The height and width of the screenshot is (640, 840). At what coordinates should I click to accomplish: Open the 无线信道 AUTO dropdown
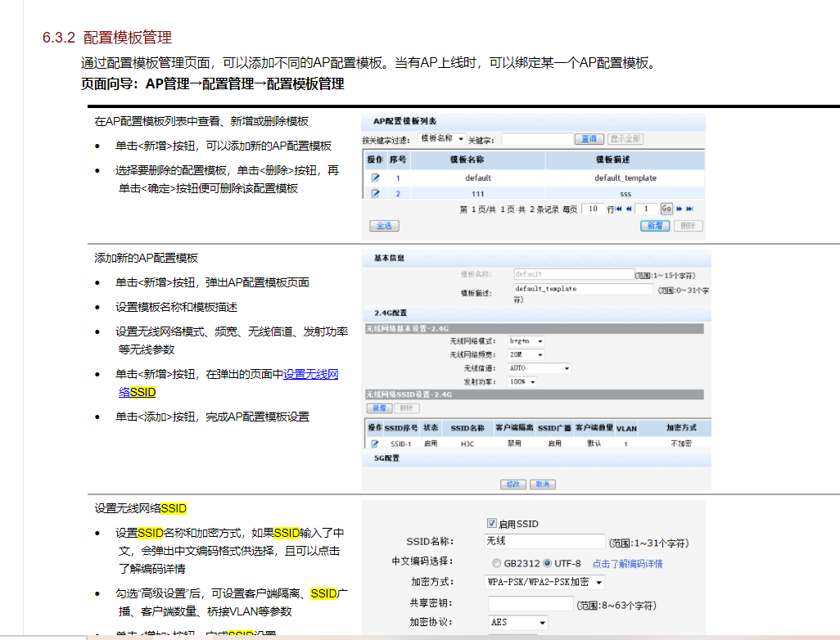[539, 368]
